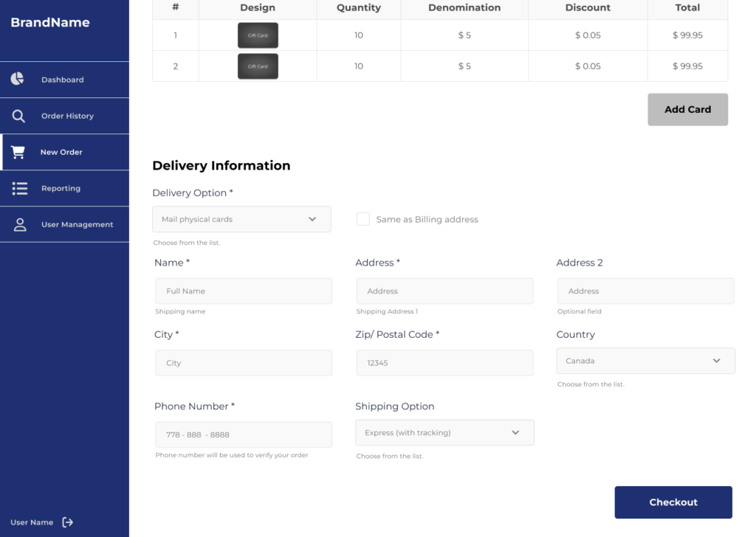756x537 pixels.
Task: Click the logout icon beside User Name
Action: pyautogui.click(x=68, y=522)
